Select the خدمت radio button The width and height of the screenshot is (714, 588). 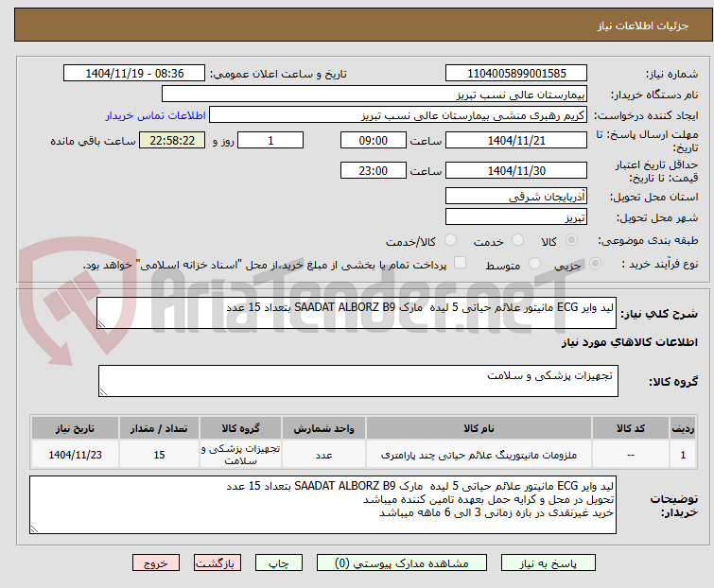517,240
